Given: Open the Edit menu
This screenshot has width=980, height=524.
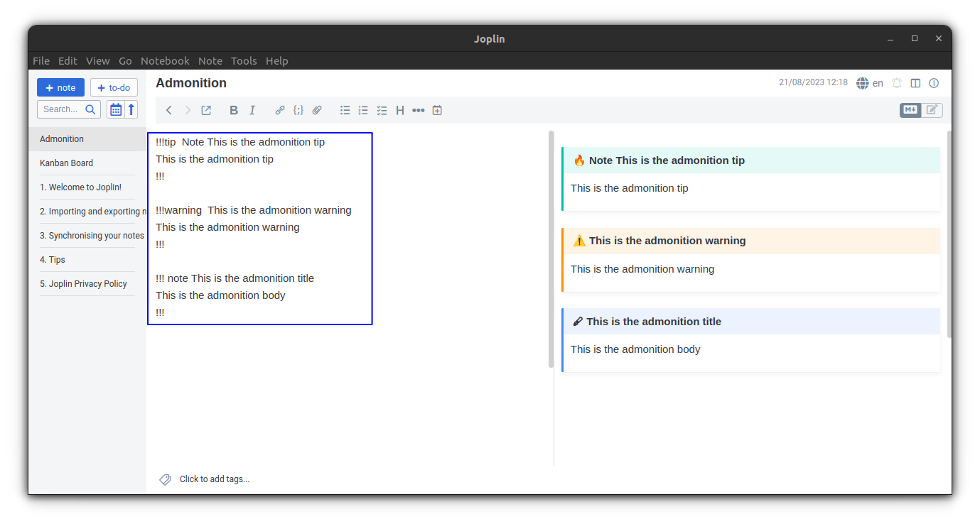Looking at the screenshot, I should [x=68, y=61].
